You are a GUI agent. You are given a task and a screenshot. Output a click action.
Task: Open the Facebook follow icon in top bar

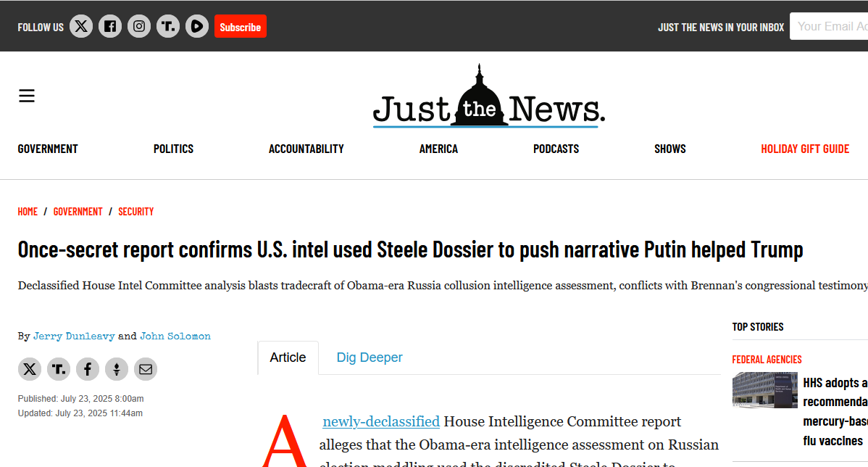point(110,26)
